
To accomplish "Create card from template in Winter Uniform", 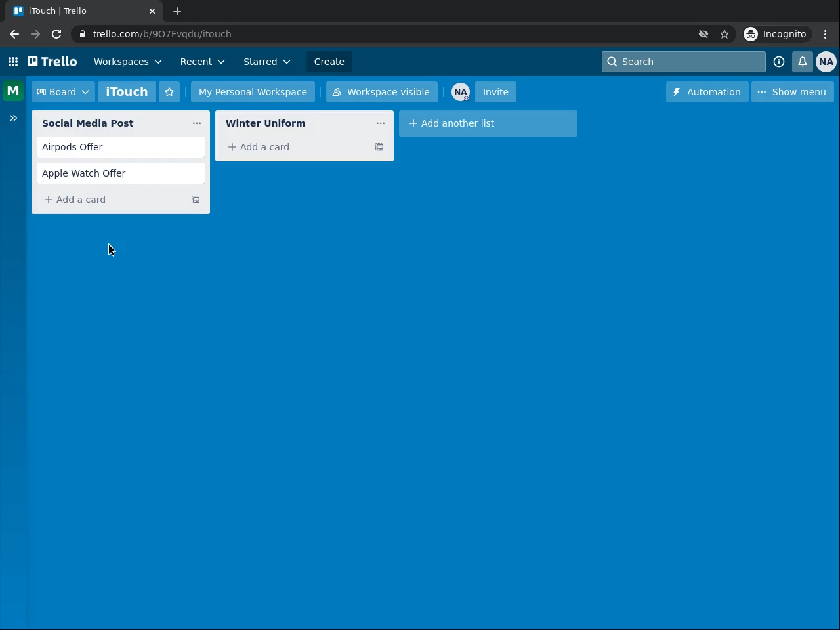I will coord(379,147).
